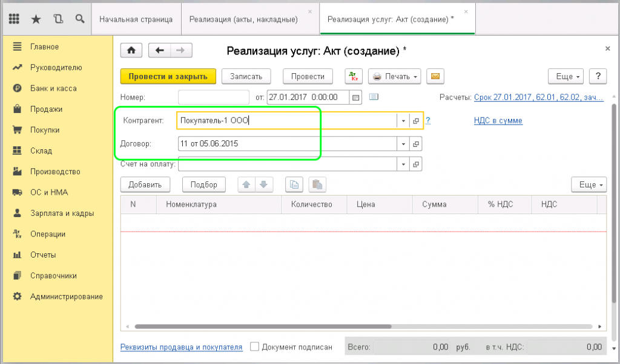Expand the Договор dropdown arrow
Image resolution: width=620 pixels, height=364 pixels.
point(403,144)
